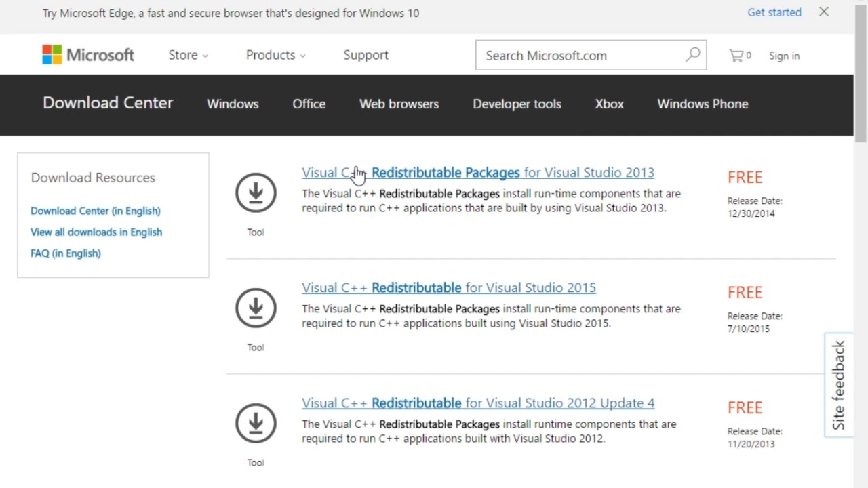Select Developer tools in navigation bar
868x488 pixels.
point(517,104)
